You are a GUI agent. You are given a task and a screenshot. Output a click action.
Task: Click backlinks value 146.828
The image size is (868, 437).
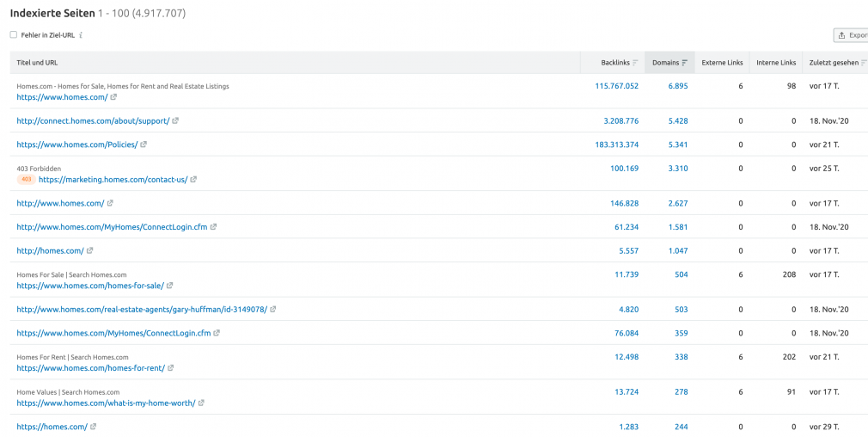point(625,203)
